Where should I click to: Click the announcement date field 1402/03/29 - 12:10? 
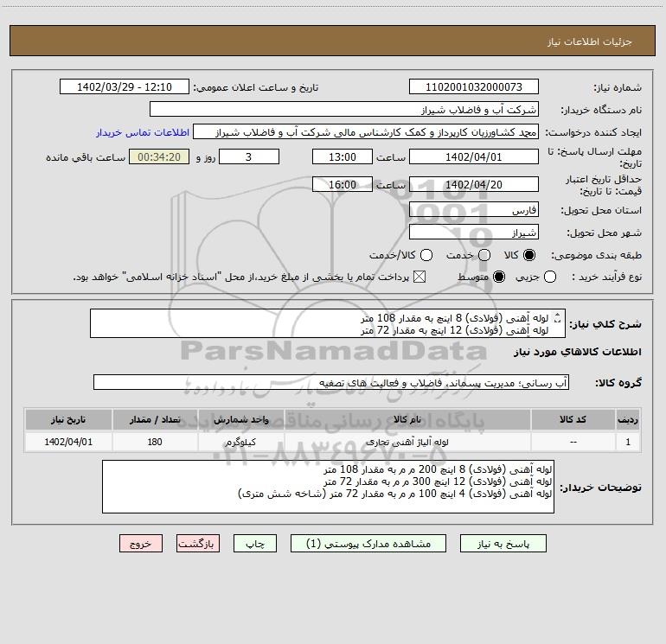(x=125, y=87)
